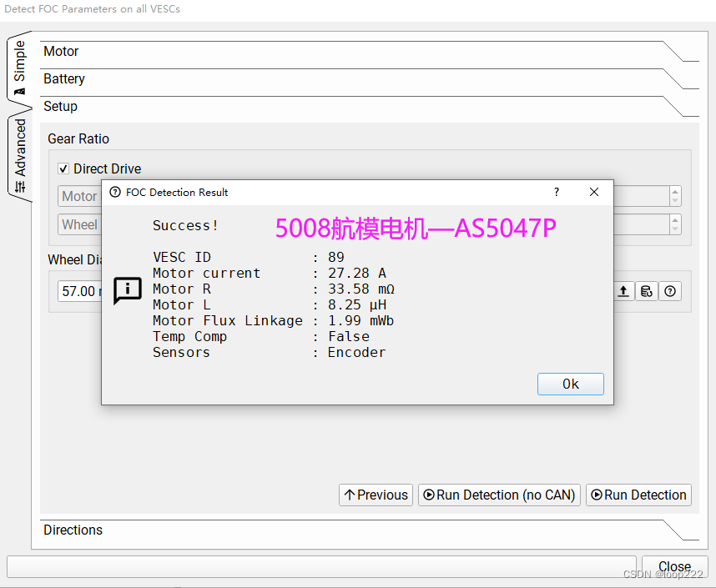716x588 pixels.
Task: Expand the Motor section
Action: [369, 51]
